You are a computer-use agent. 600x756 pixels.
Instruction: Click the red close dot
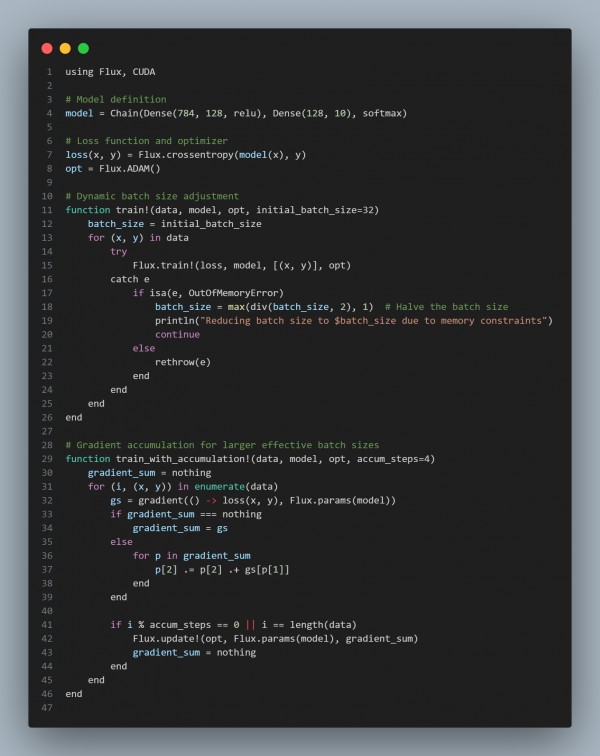tap(47, 48)
